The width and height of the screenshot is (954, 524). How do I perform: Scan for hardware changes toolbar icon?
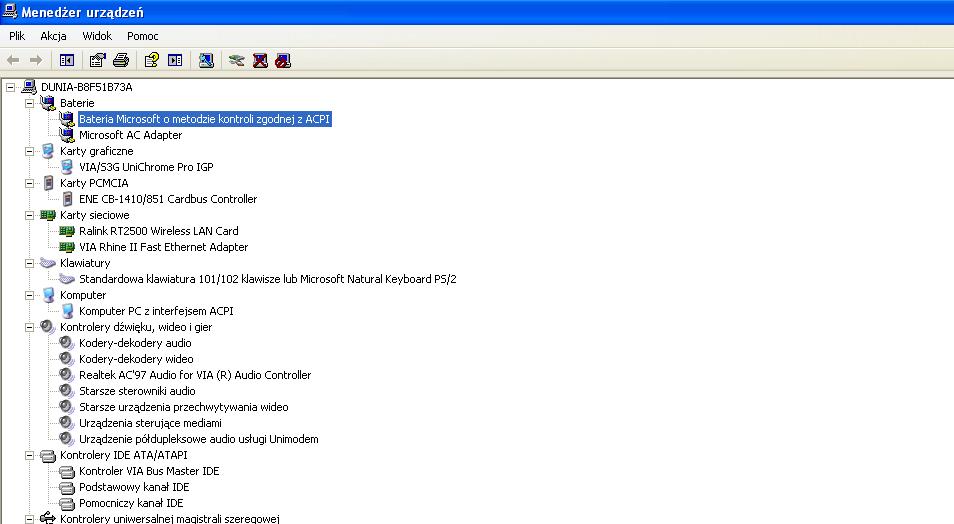206,60
